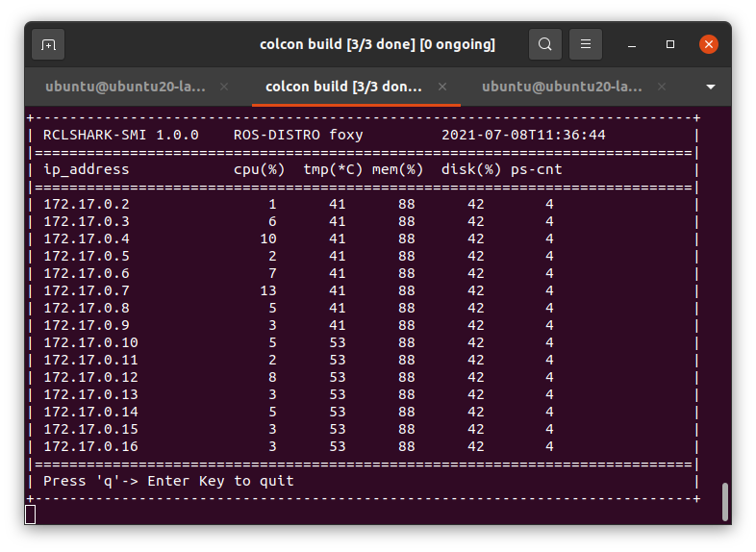The width and height of the screenshot is (756, 552).
Task: Click IP address 172.17.0.15
Action: [x=90, y=430]
